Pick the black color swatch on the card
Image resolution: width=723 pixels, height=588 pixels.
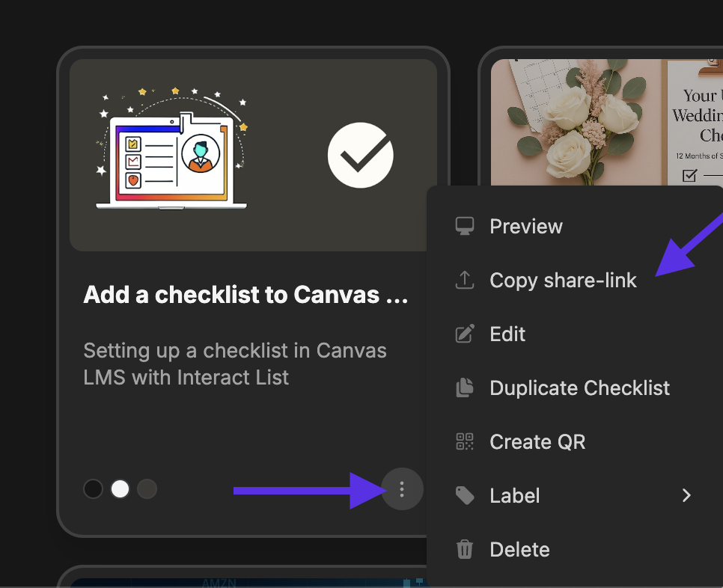93,489
